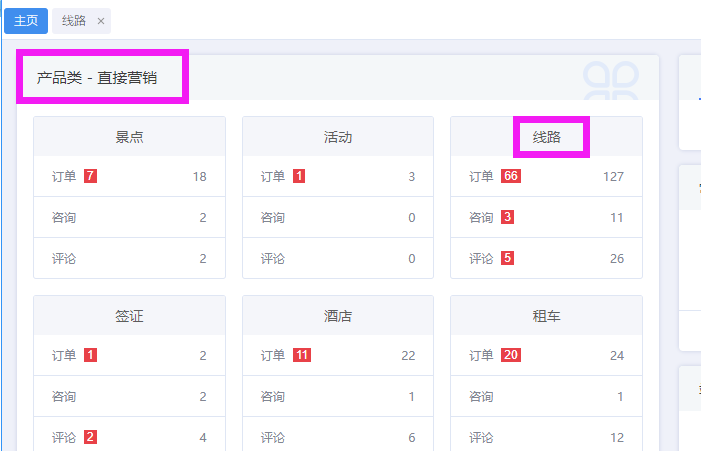Image resolution: width=701 pixels, height=451 pixels.
Task: Click 订单 under the 签证 card
Action: 64,355
